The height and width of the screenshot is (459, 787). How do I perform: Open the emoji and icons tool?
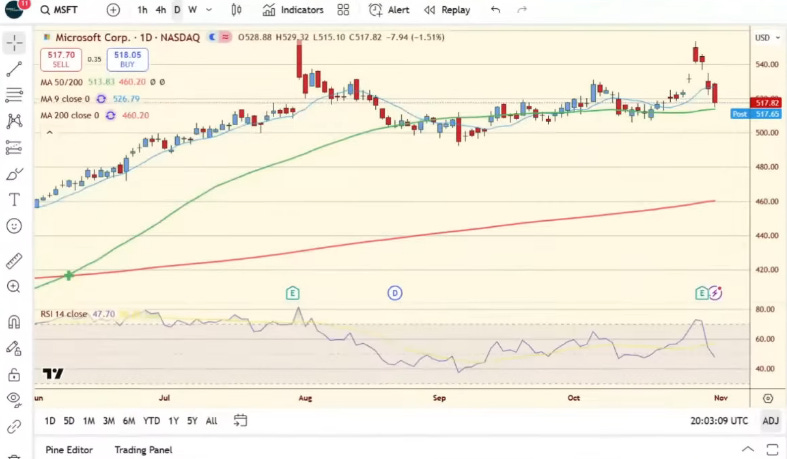(x=14, y=226)
